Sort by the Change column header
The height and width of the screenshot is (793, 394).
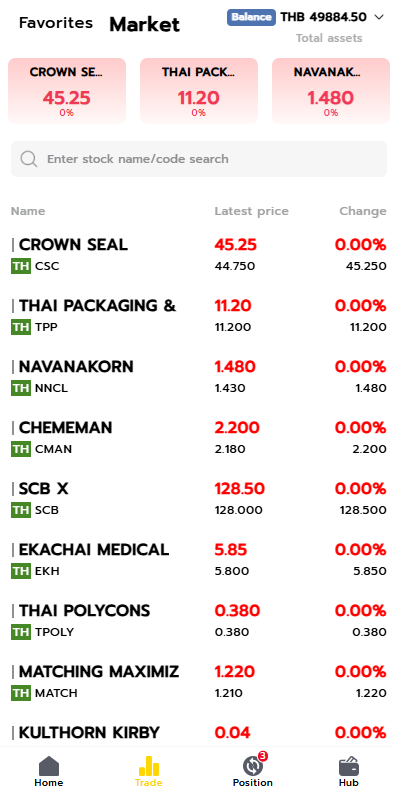click(x=363, y=211)
